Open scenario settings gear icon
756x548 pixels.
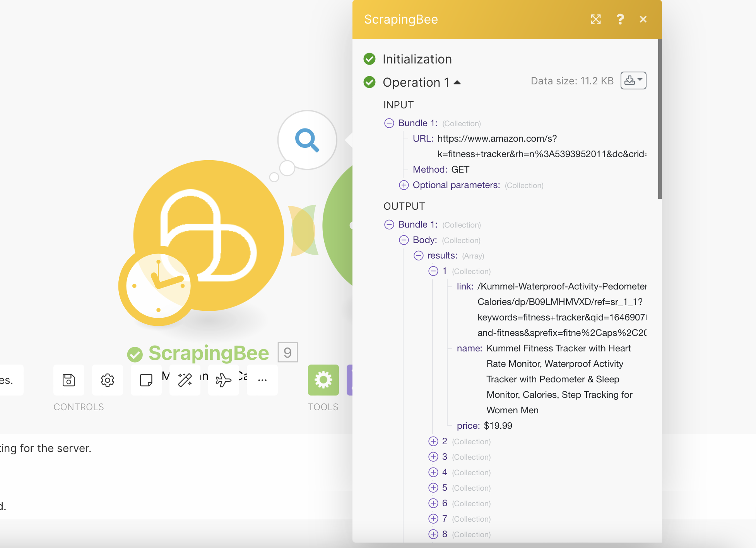[108, 380]
